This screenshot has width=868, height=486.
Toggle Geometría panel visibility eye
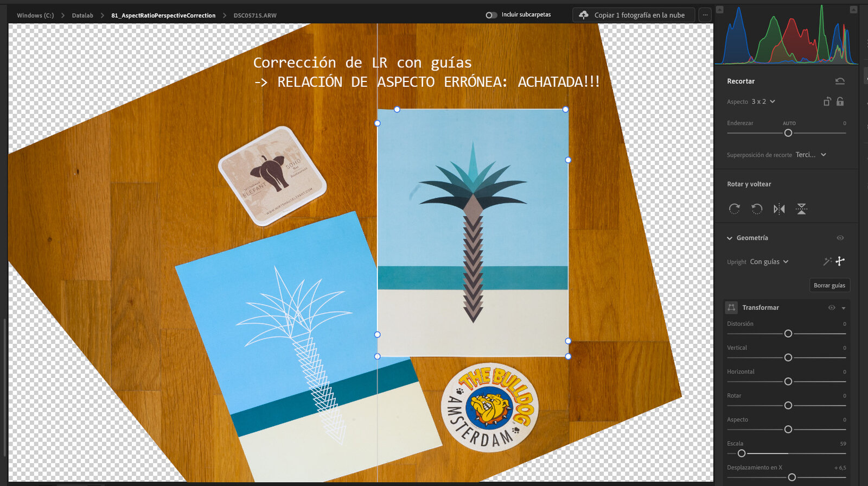click(x=840, y=238)
